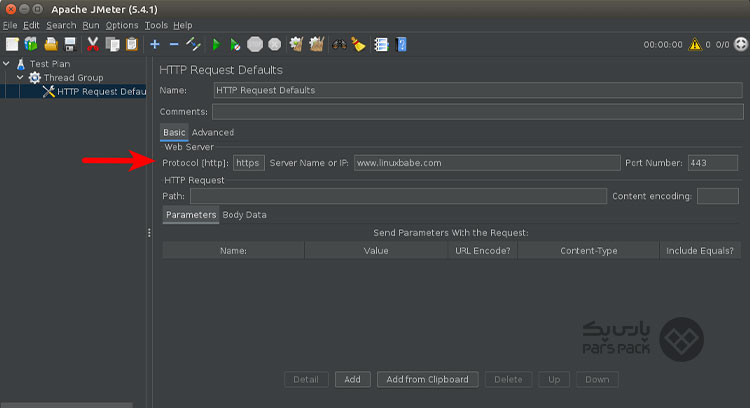
Task: Open the Function Helper list icon
Action: click(x=381, y=44)
